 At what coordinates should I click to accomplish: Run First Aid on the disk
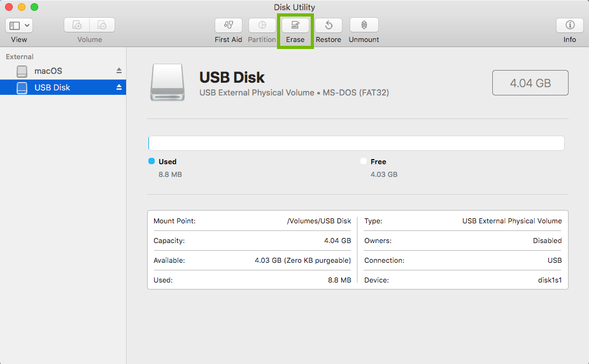229,25
